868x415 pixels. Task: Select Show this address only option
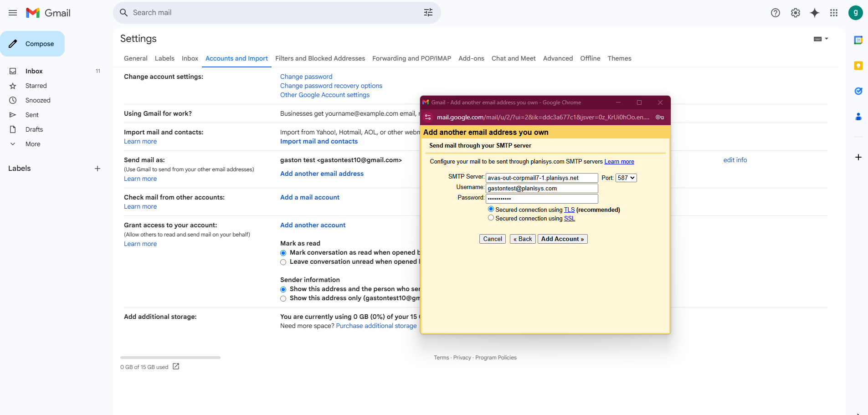[283, 298]
